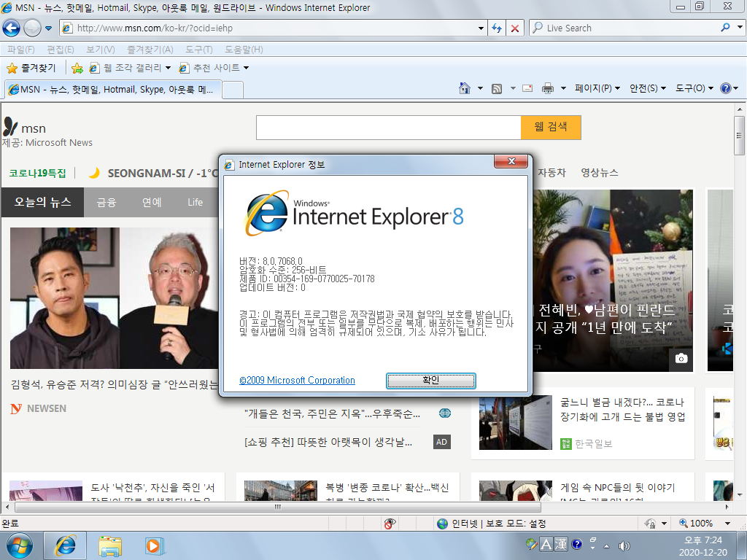The height and width of the screenshot is (560, 747).
Task: Start Live Search with the magnifier icon
Action: coord(726,28)
